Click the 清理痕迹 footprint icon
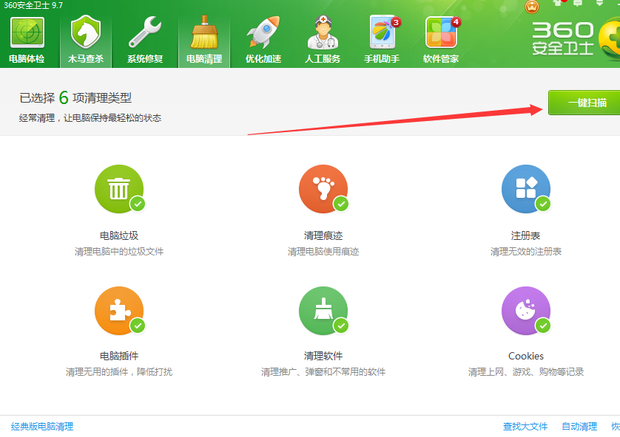 click(x=323, y=189)
